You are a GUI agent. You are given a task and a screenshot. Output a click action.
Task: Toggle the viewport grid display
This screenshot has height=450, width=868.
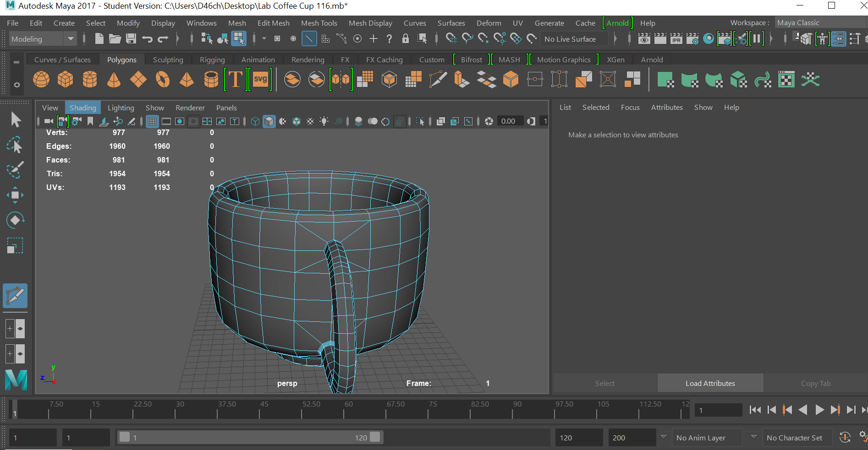152,121
